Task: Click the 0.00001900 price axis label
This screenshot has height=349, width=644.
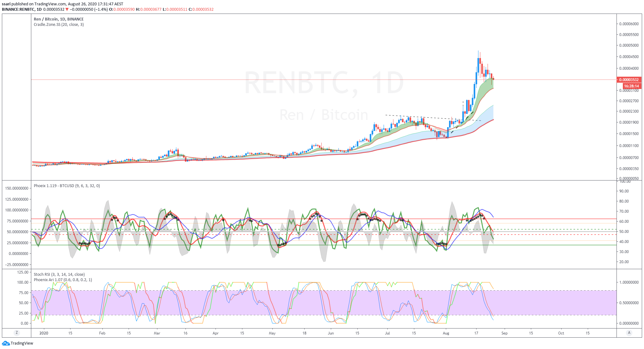Action: (629, 122)
